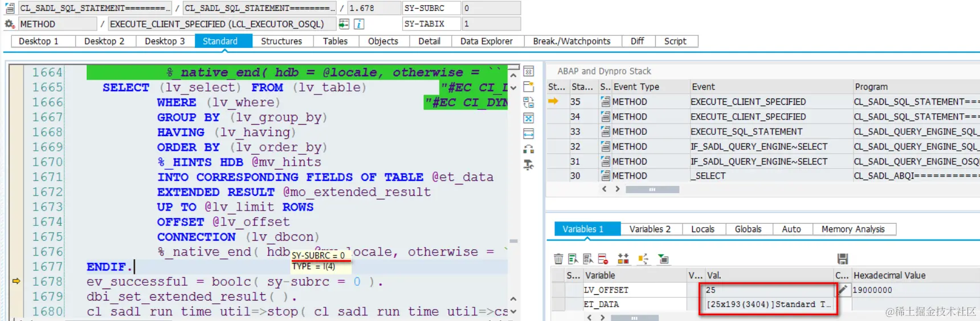Click the pencil edit icon for LV_OFFSET

coord(842,290)
